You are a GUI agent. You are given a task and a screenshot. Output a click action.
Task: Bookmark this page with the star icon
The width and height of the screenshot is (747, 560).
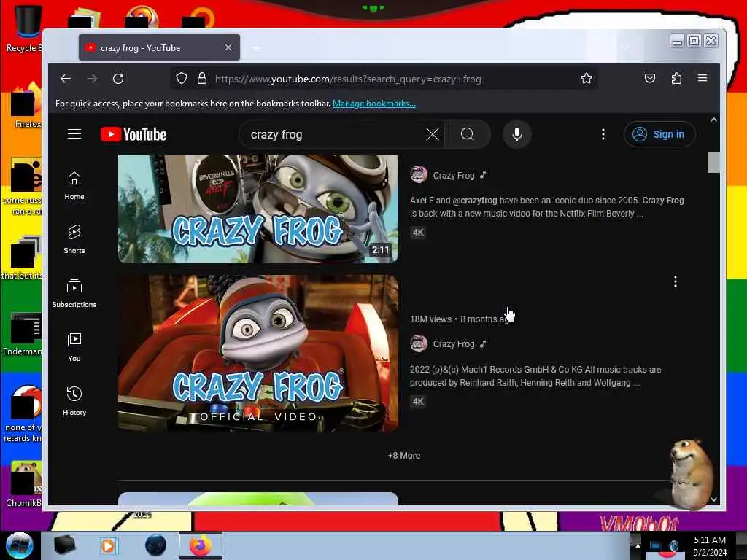[x=586, y=79]
